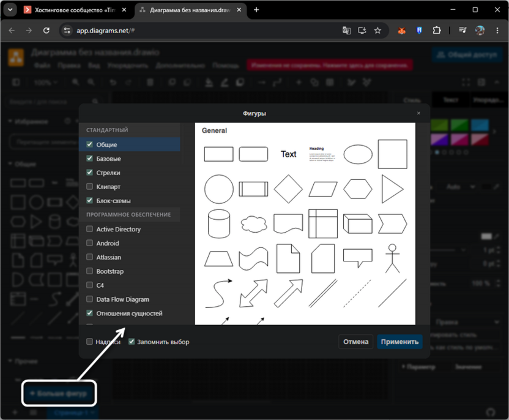The image size is (509, 420).
Task: Select the rounded rectangle shape in preview
Action: pos(253,154)
